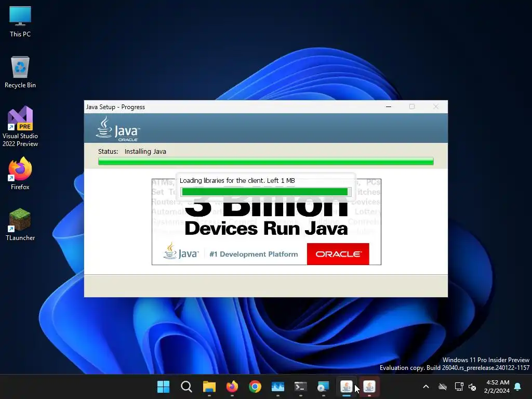Image resolution: width=532 pixels, height=399 pixels.
Task: Select the Visual Studio 2022 Preview shortcut
Action: (x=20, y=126)
